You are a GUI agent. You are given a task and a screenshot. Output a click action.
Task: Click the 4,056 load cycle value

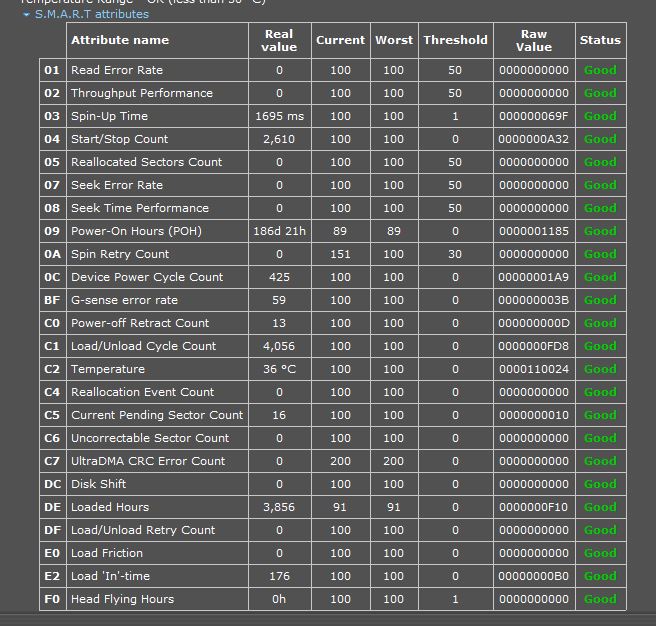pyautogui.click(x=279, y=346)
